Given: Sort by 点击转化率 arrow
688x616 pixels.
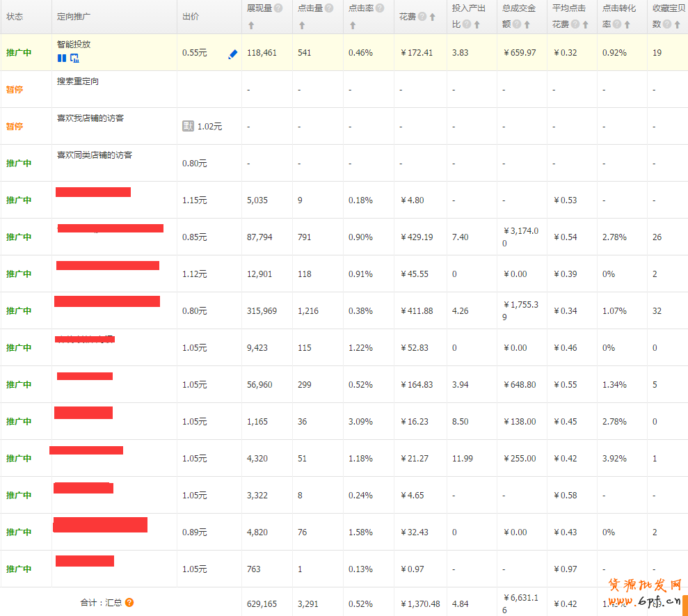Looking at the screenshot, I should (x=627, y=25).
